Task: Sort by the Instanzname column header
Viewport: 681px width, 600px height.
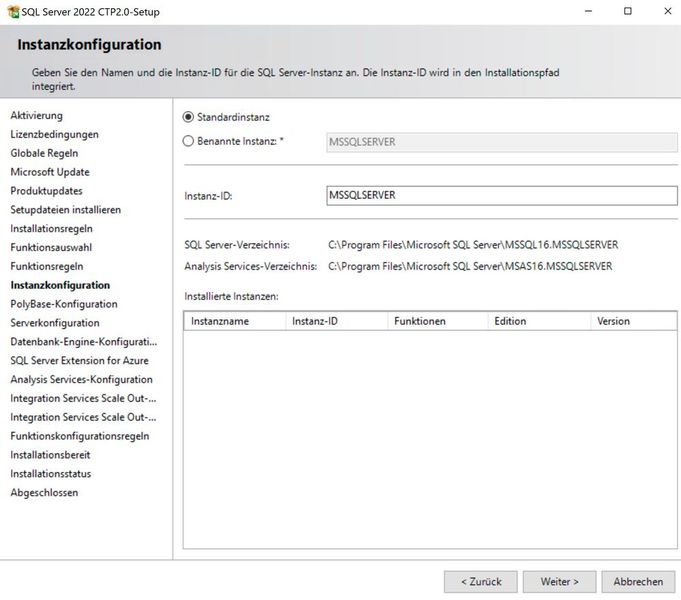Action: (x=235, y=321)
